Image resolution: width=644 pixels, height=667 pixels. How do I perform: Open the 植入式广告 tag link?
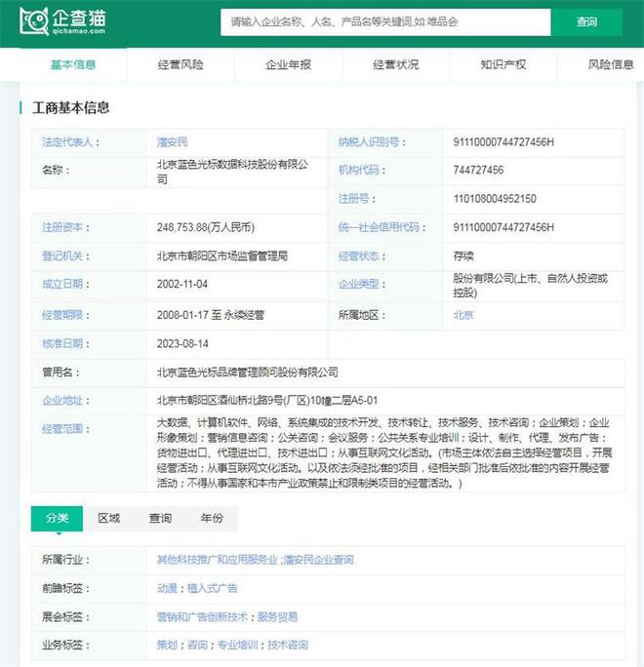pos(212,588)
